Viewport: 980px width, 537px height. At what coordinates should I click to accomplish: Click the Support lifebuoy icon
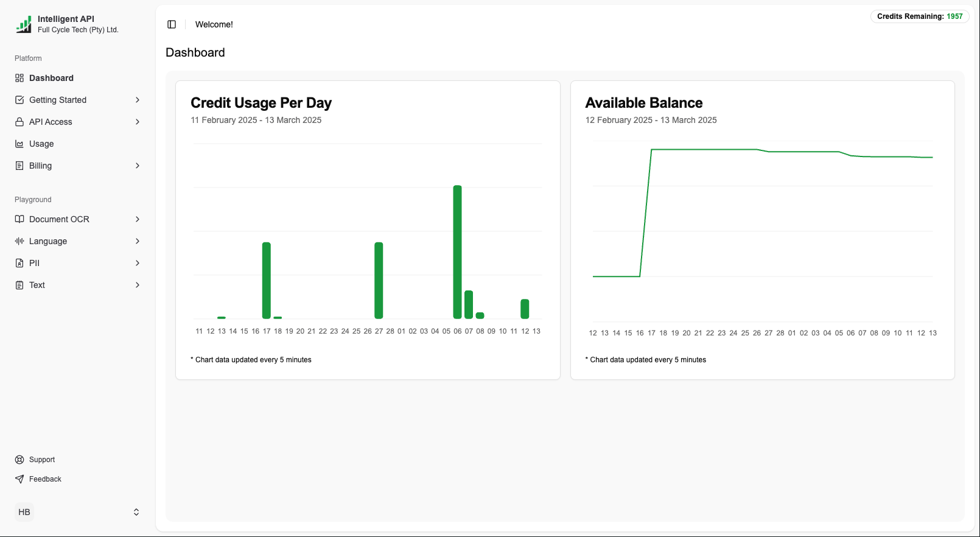19,460
